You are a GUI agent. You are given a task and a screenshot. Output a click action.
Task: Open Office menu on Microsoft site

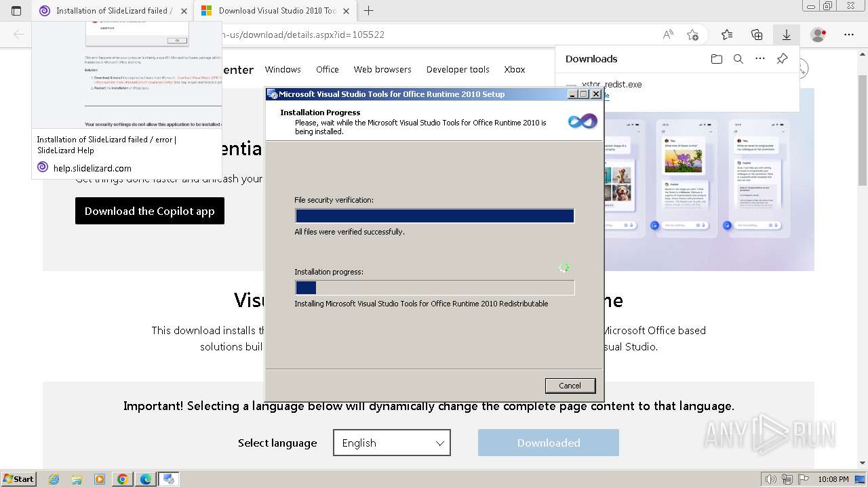tap(328, 69)
